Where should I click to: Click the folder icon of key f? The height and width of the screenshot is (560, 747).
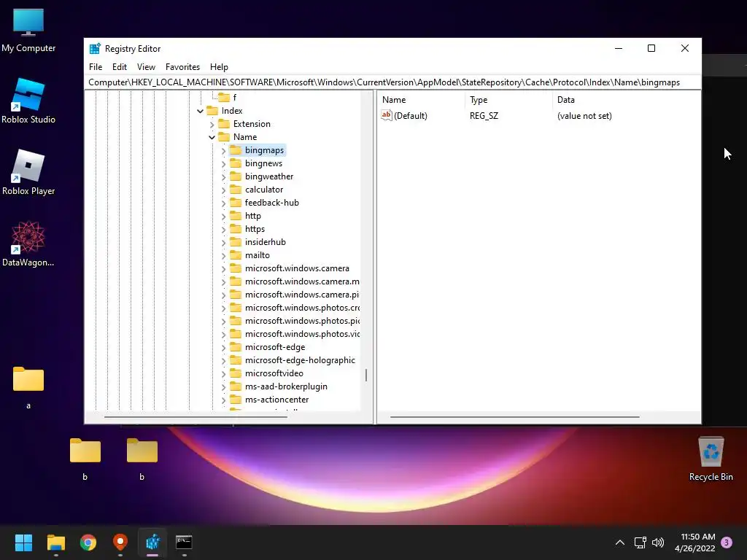pyautogui.click(x=224, y=97)
